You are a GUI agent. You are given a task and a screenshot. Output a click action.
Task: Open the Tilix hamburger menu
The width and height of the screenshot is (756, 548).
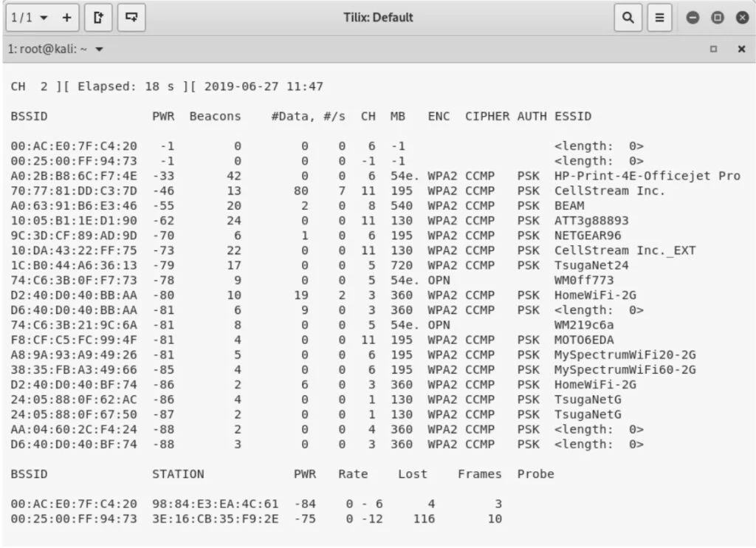659,17
